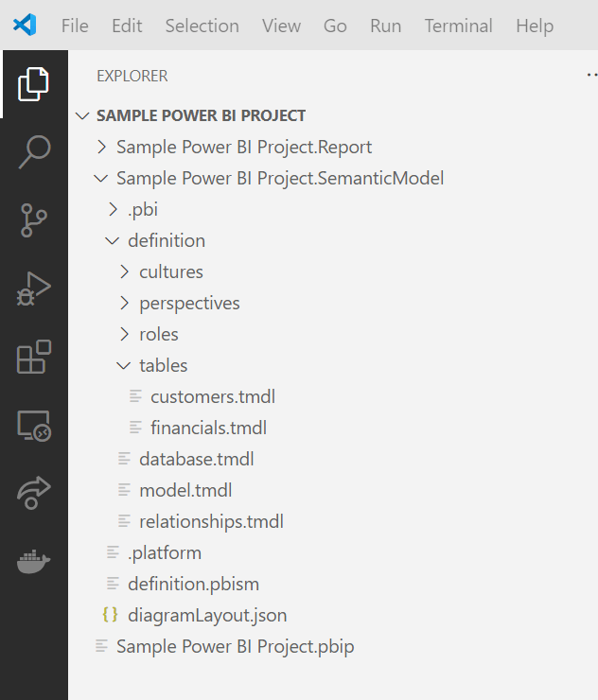598x700 pixels.
Task: Open definition.pbism file
Action: coord(193,584)
